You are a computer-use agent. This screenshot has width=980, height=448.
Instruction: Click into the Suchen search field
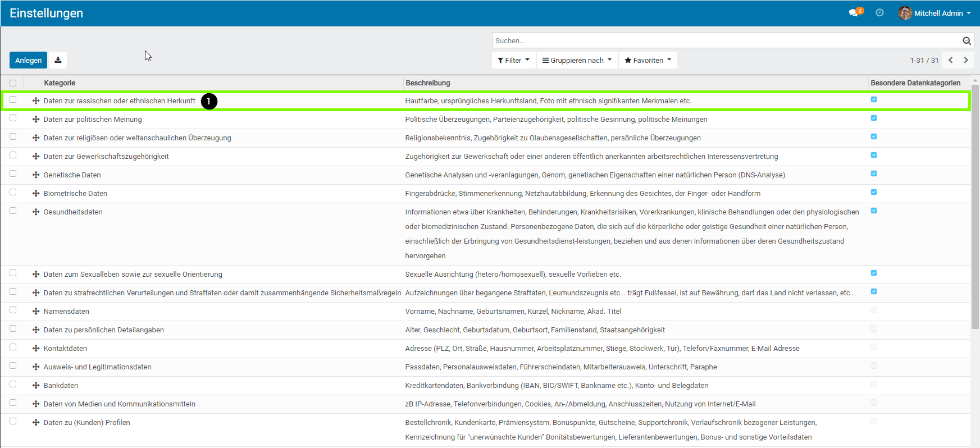click(x=724, y=41)
